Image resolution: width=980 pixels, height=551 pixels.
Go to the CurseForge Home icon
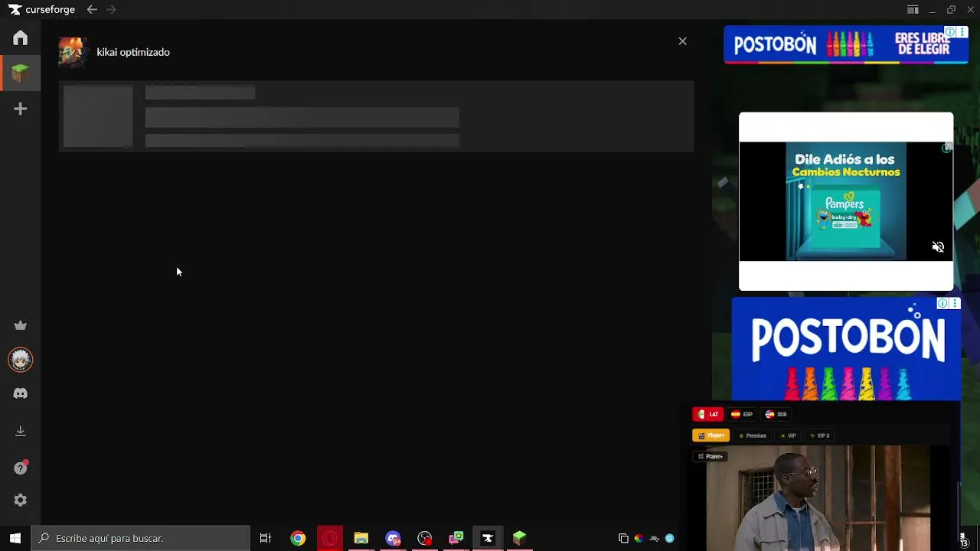click(21, 38)
